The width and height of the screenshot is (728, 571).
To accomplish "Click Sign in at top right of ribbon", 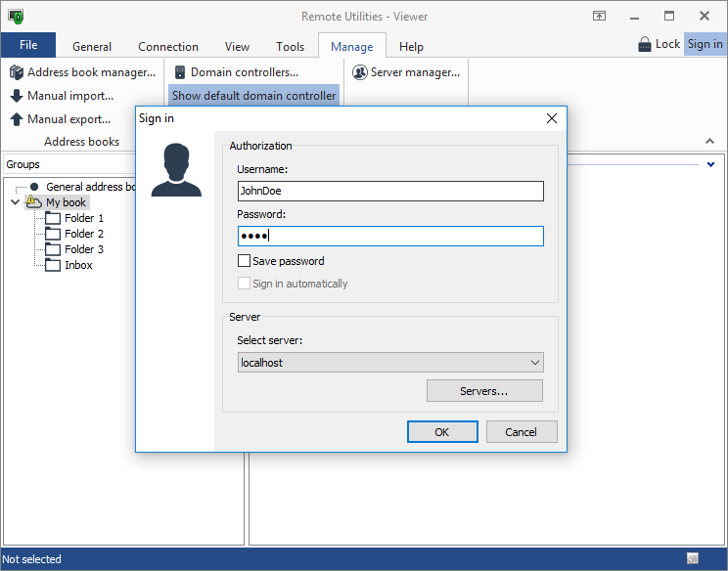I will [705, 44].
